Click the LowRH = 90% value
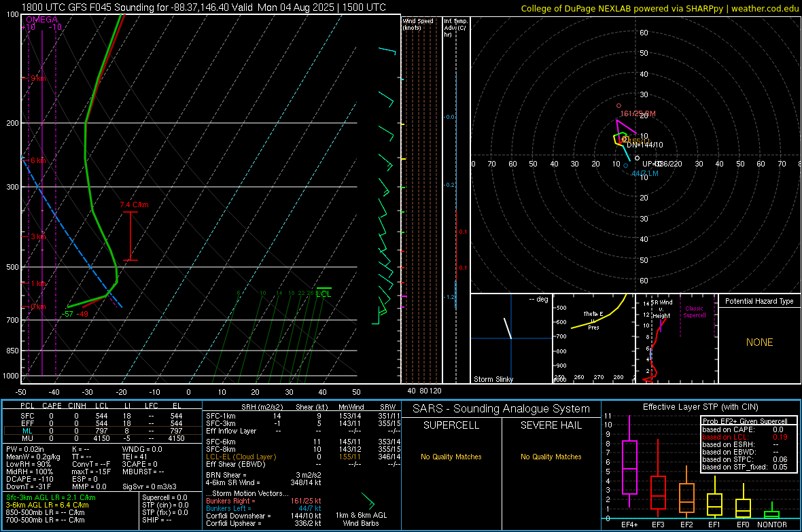Screen dimensions: 802x532 [28, 464]
